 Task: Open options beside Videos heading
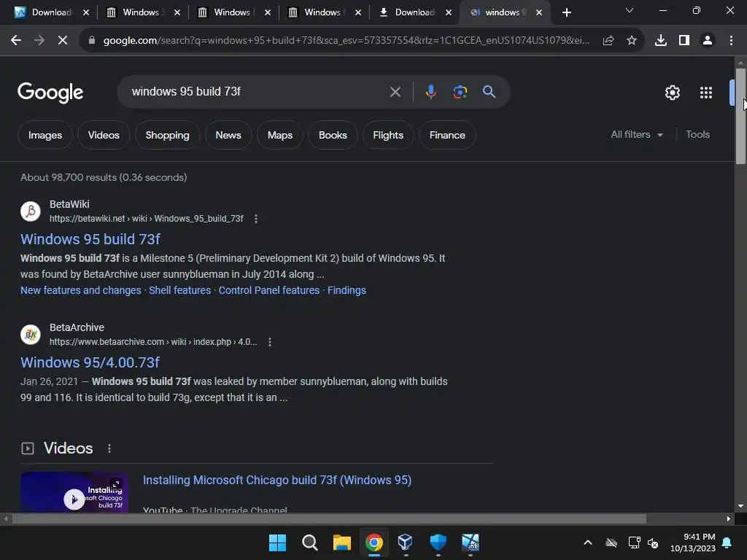(x=109, y=448)
